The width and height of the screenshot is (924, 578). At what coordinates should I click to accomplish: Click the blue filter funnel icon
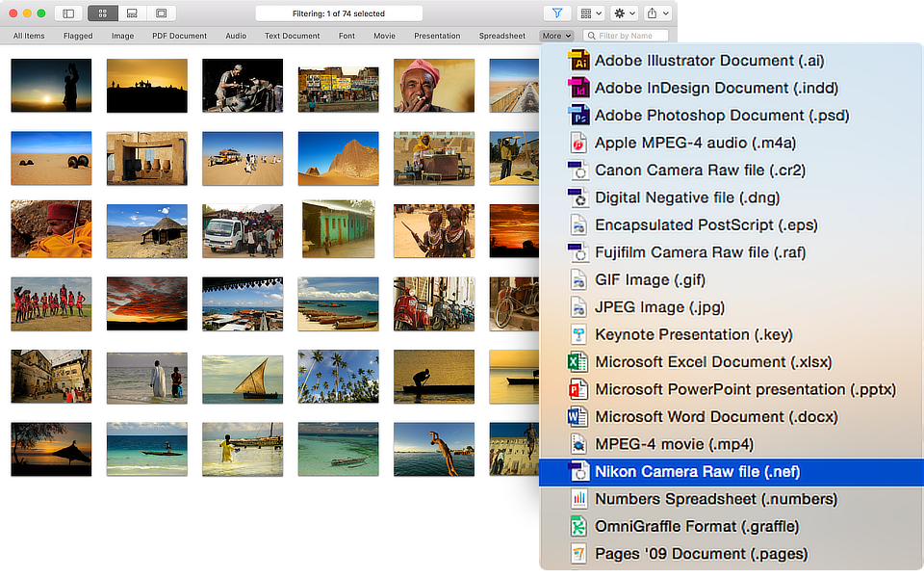[558, 13]
